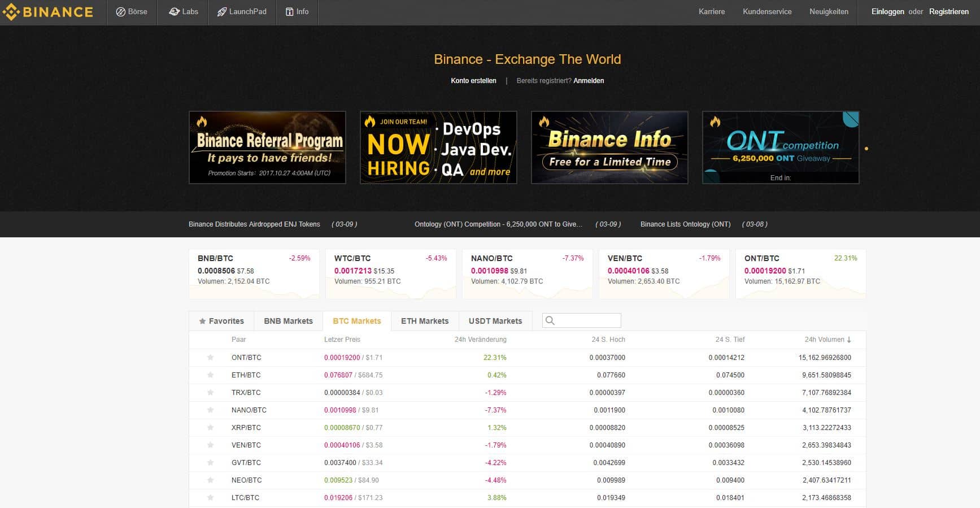Open the Binance Referral Program banner
The image size is (980, 508).
pyautogui.click(x=267, y=147)
